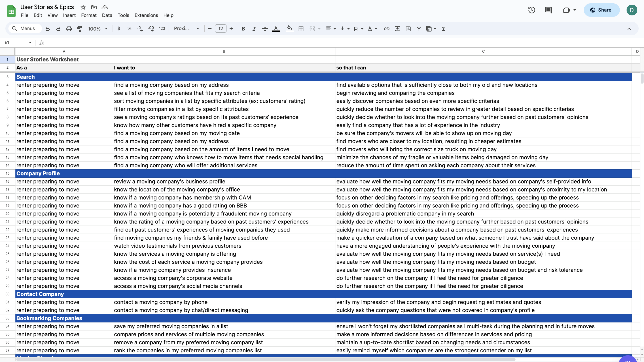Open the Insert menu
Viewport: 644px width, 362px height.
pyautogui.click(x=69, y=15)
